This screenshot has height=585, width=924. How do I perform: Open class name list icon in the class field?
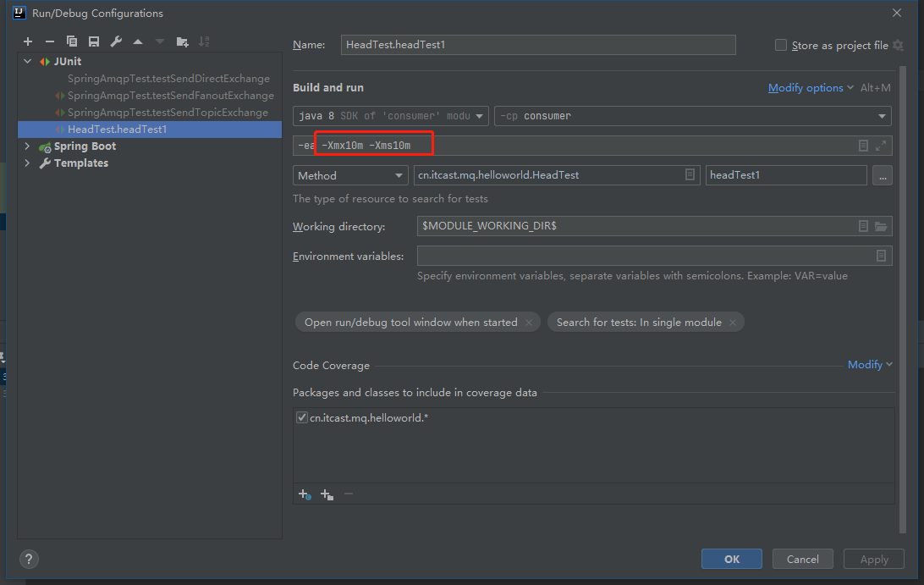[690, 174]
